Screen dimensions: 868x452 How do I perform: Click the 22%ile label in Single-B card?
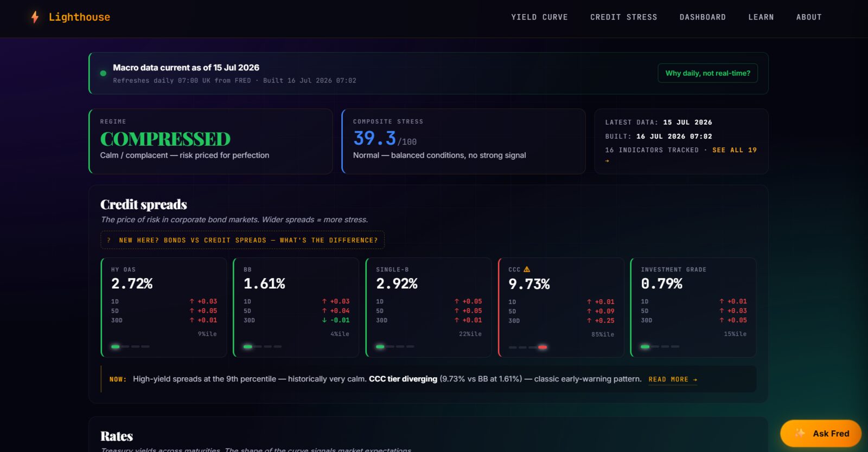coord(470,334)
